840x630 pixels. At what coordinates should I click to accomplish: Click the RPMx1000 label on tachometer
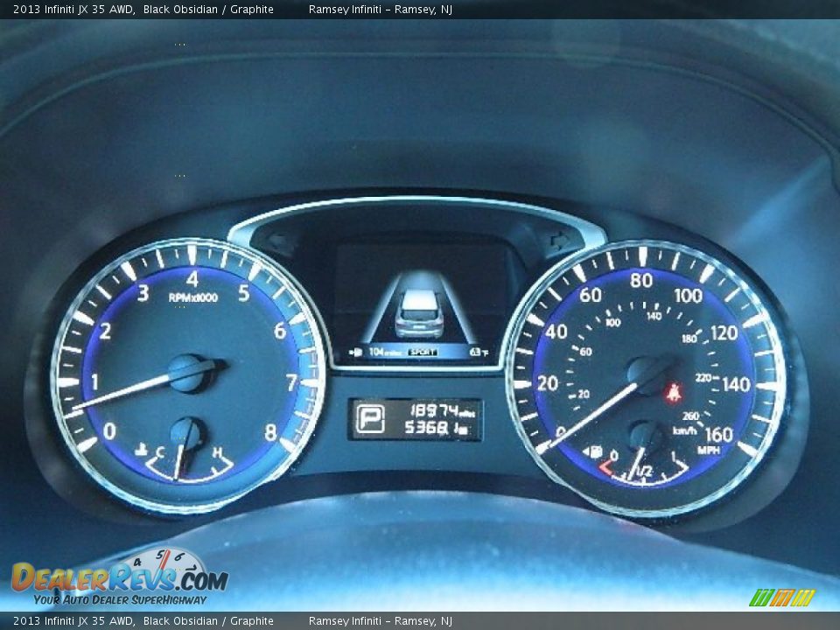[193, 297]
